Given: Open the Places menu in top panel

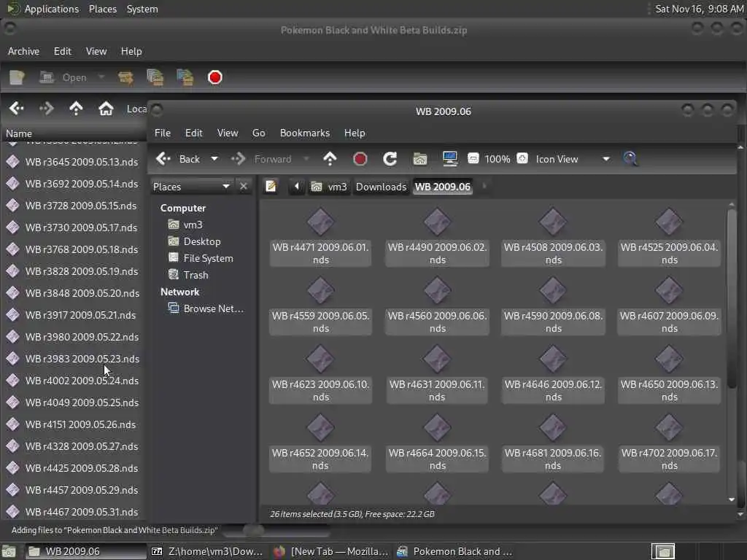Looking at the screenshot, I should (102, 9).
